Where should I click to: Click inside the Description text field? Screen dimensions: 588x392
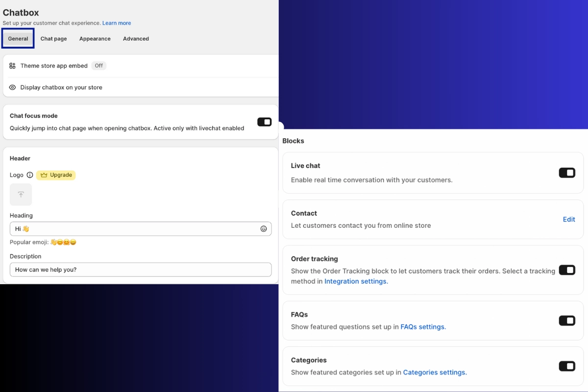(141, 269)
